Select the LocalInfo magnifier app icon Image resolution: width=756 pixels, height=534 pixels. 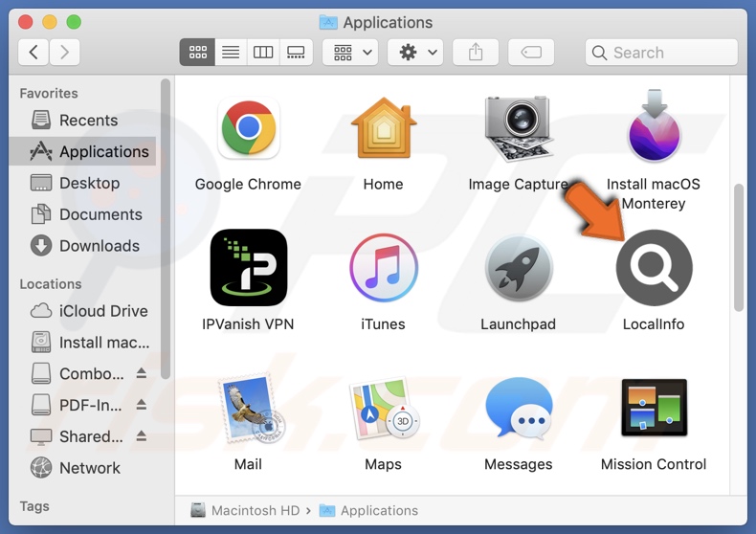click(x=655, y=268)
